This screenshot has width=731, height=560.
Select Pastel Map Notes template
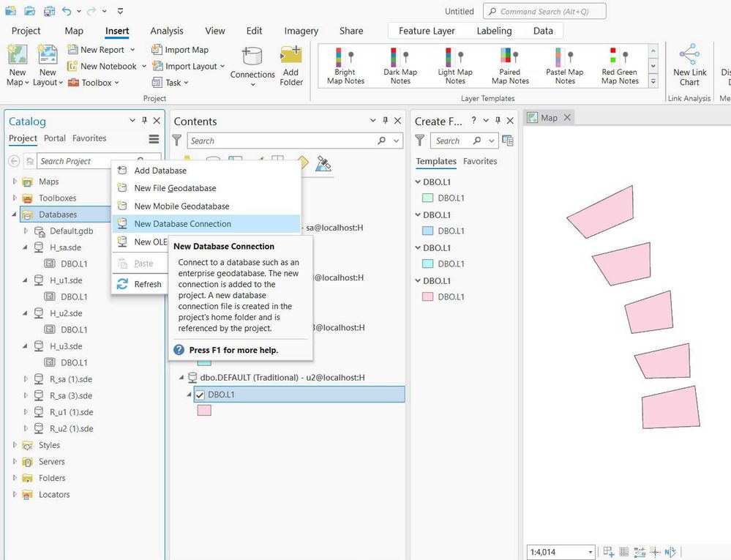(x=565, y=66)
